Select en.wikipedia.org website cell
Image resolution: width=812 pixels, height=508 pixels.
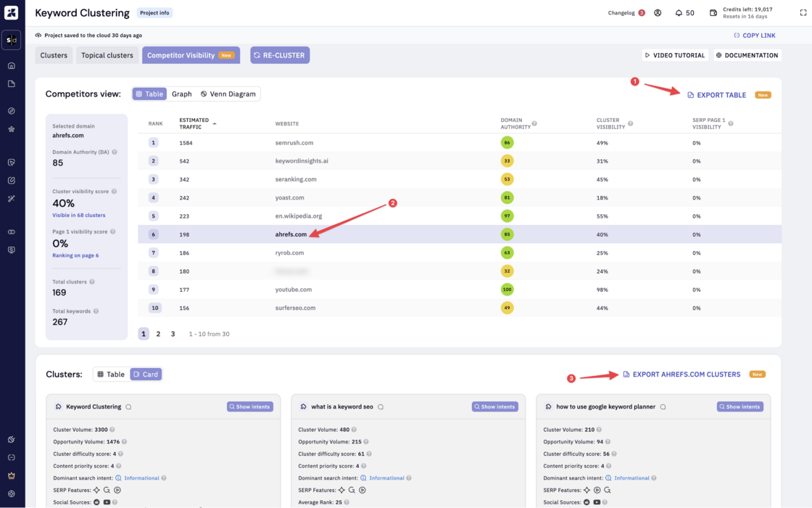click(x=298, y=216)
